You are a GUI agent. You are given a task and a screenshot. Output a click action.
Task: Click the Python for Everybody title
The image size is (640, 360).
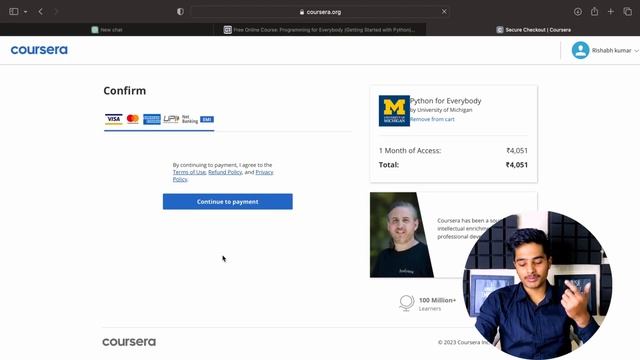(446, 101)
